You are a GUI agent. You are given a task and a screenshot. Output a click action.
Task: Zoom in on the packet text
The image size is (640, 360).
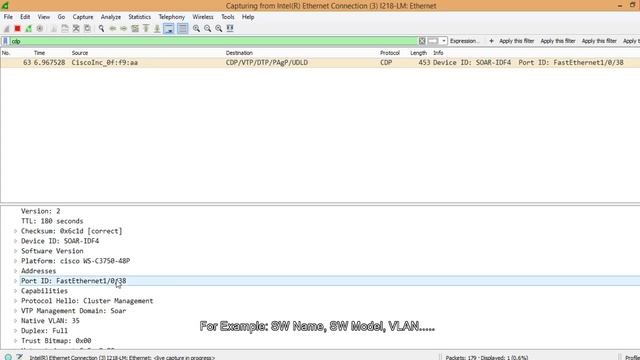point(196,29)
